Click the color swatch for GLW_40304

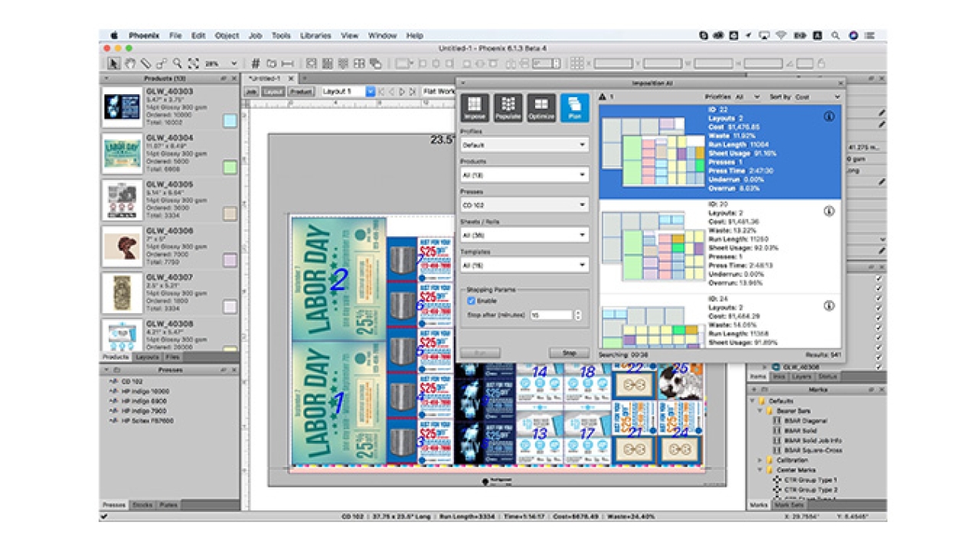coord(230,167)
